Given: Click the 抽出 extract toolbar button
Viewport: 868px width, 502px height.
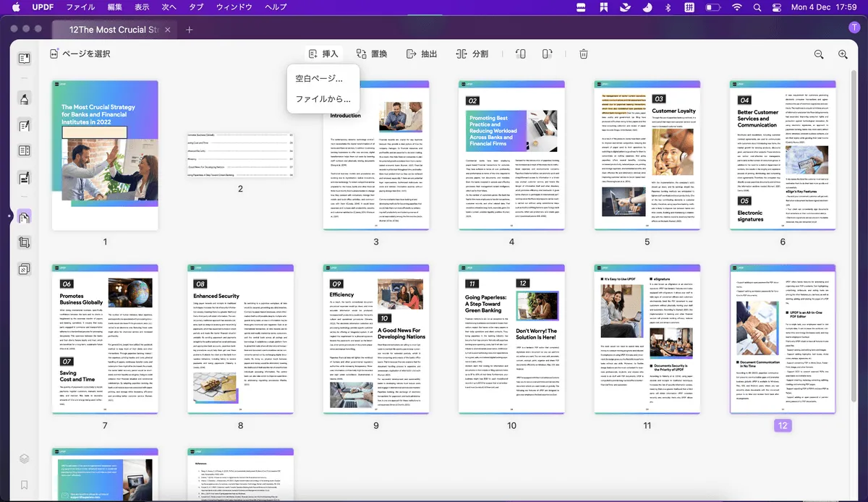Looking at the screenshot, I should click(x=422, y=54).
